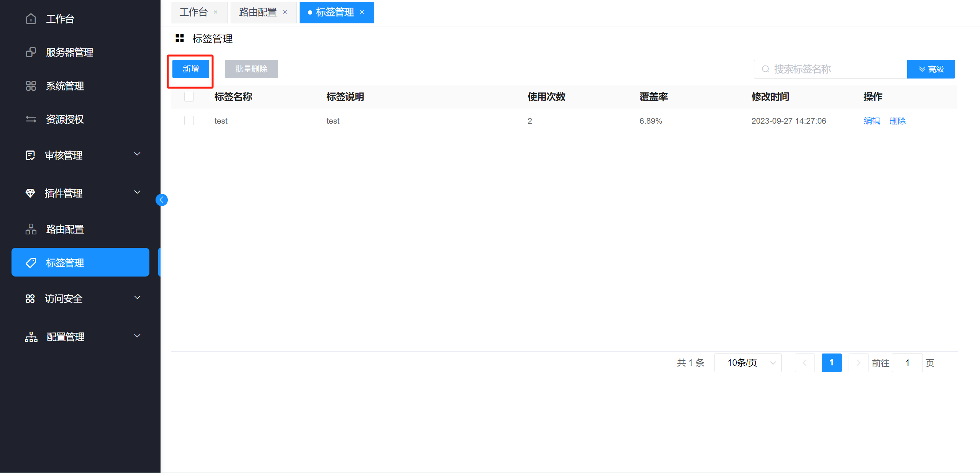The width and height of the screenshot is (980, 473).
Task: Click the 服务器管理 icon in sidebar
Action: coord(31,52)
